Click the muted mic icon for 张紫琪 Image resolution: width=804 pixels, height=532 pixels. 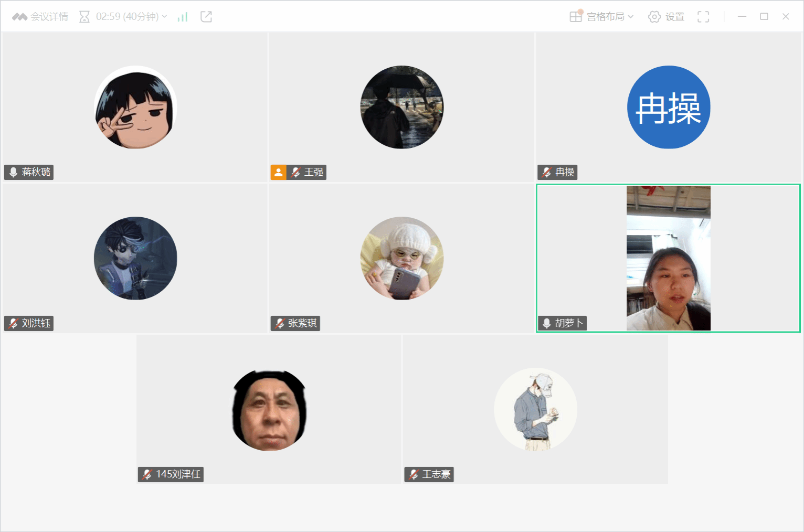point(280,323)
